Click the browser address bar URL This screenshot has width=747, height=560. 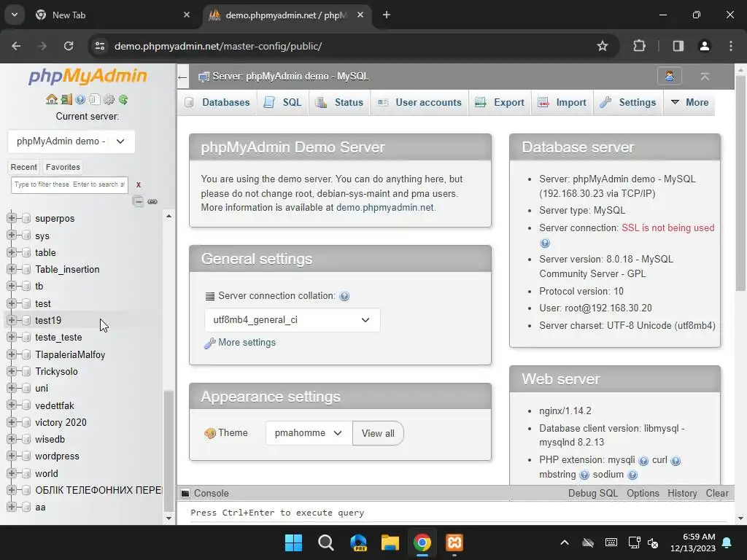pos(217,46)
